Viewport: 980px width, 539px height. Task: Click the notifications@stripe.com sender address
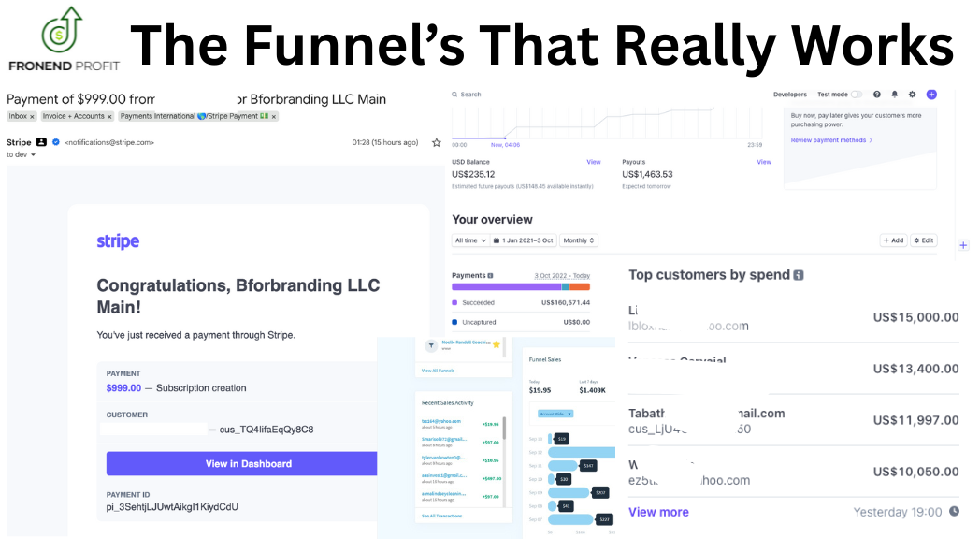(x=109, y=142)
